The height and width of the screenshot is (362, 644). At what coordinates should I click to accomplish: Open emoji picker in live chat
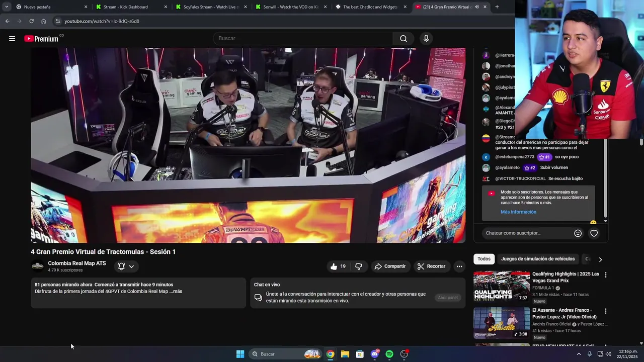coord(578,233)
